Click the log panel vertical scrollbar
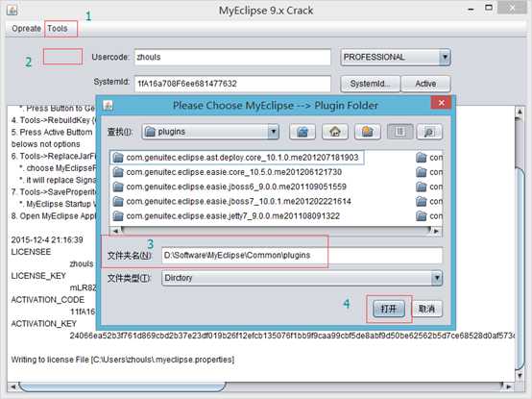This screenshot has height=399, width=532. point(520,268)
